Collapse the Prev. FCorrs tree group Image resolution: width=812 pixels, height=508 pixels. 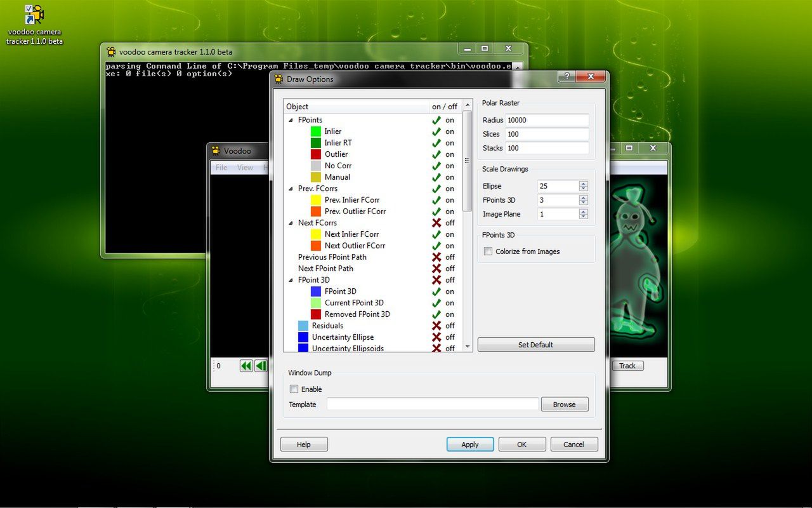click(291, 189)
